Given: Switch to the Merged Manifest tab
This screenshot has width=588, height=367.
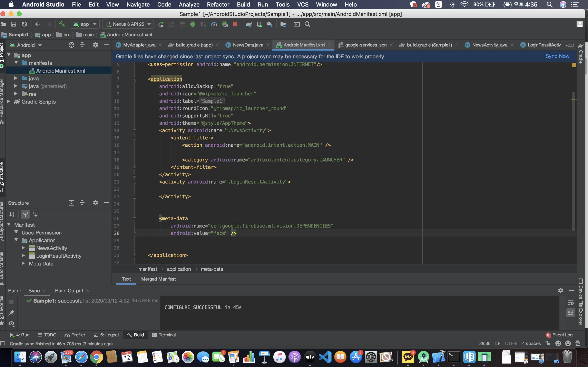Looking at the screenshot, I should (158, 279).
